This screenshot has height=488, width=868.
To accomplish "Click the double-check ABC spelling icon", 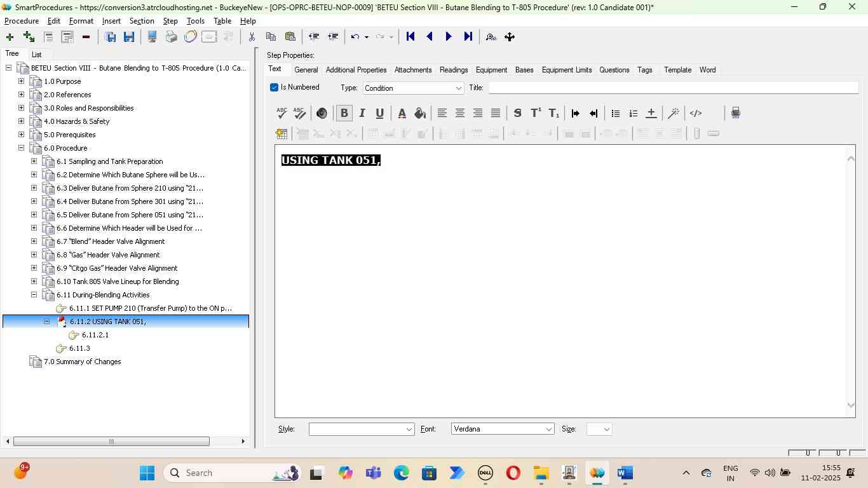I will [299, 113].
